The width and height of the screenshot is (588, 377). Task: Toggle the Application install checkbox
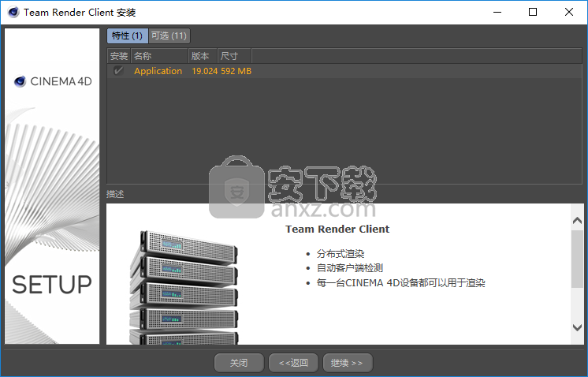118,70
